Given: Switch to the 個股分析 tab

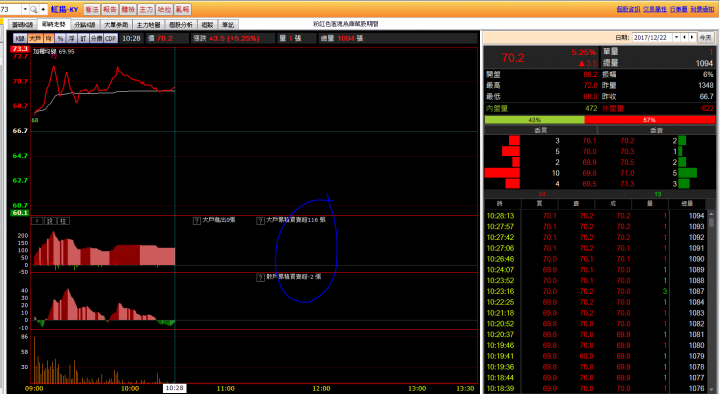Looking at the screenshot, I should [181, 24].
